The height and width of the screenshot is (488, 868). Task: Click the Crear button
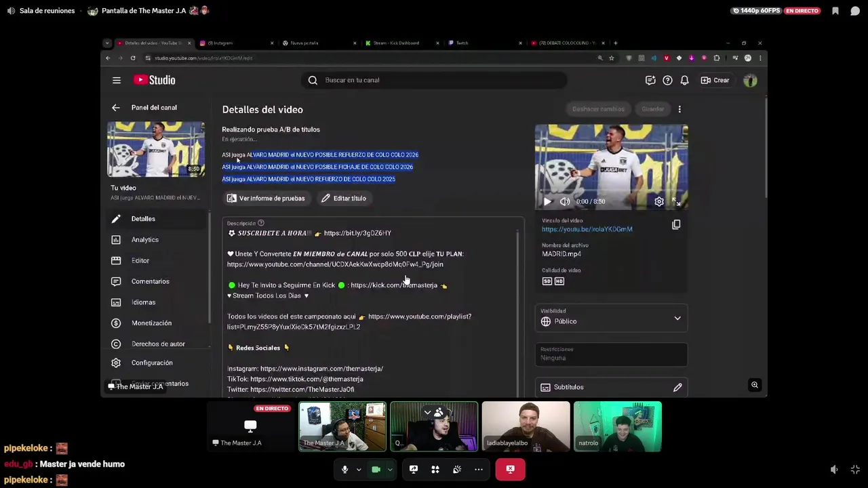point(715,80)
